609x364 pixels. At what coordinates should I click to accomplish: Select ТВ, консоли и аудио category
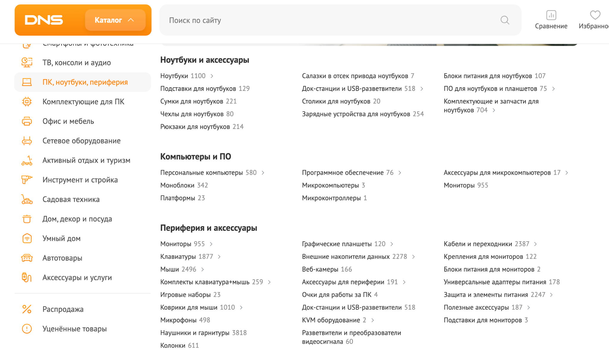point(77,62)
